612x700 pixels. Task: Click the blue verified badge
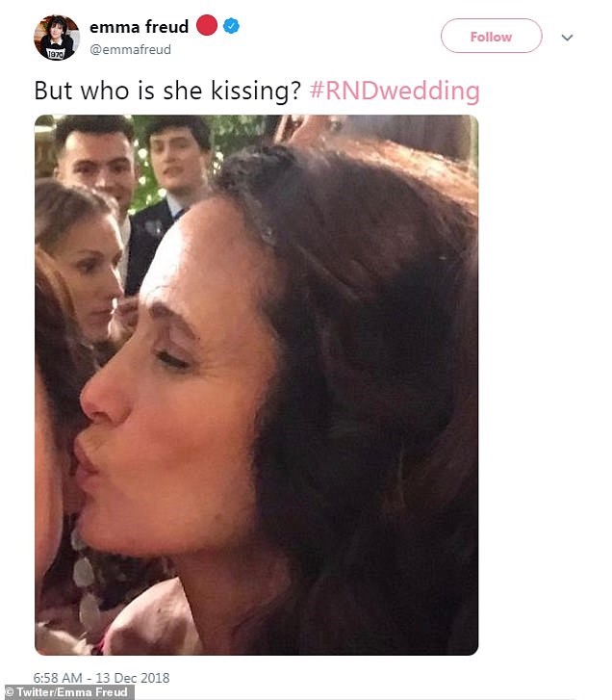tap(231, 27)
